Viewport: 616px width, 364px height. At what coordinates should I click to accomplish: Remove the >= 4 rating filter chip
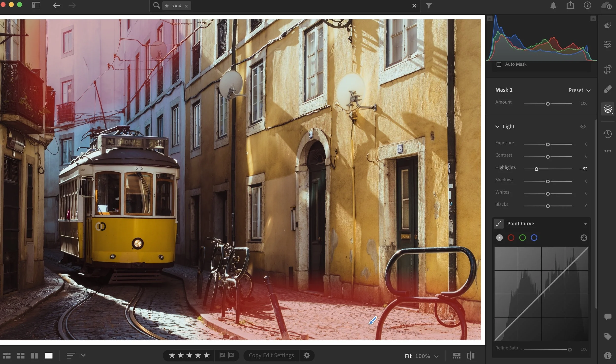tap(187, 6)
